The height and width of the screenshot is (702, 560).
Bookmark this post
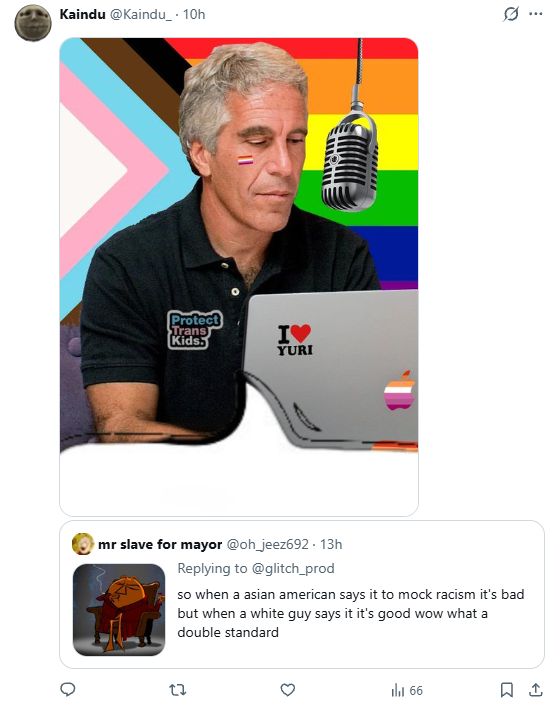(x=506, y=690)
